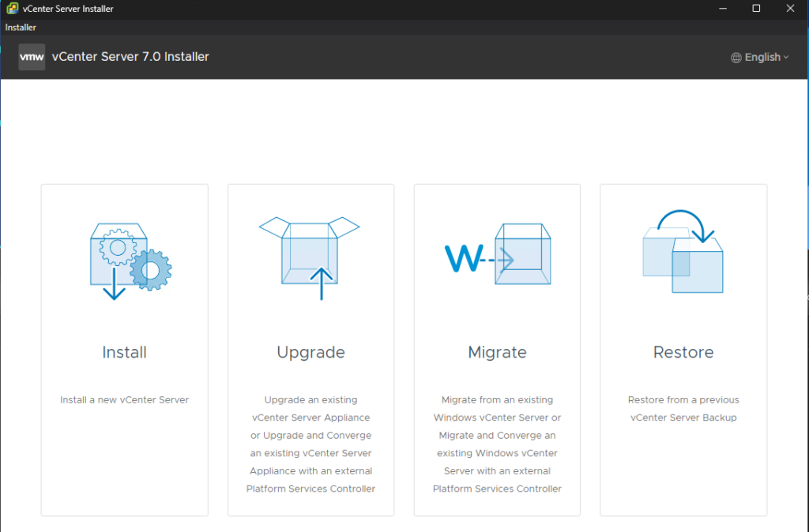
Task: Click the globe language icon
Action: (x=736, y=58)
